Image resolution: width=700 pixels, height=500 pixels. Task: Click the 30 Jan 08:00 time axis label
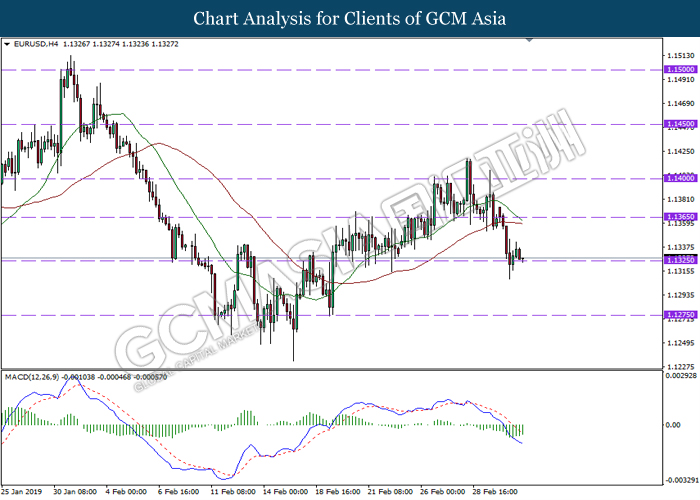pyautogui.click(x=75, y=492)
